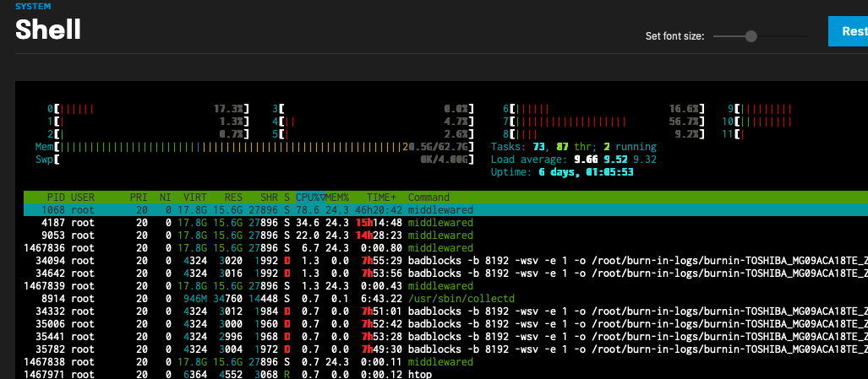
Task: Click the TIME+ column header
Action: (382, 197)
